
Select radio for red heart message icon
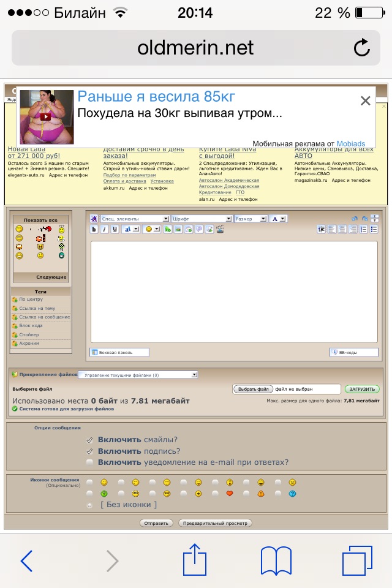(215, 494)
